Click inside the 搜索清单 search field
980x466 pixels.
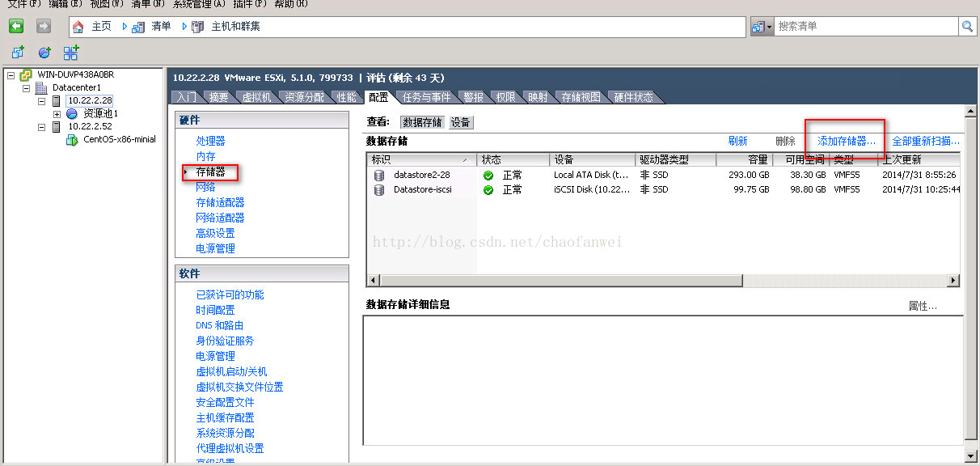click(867, 27)
